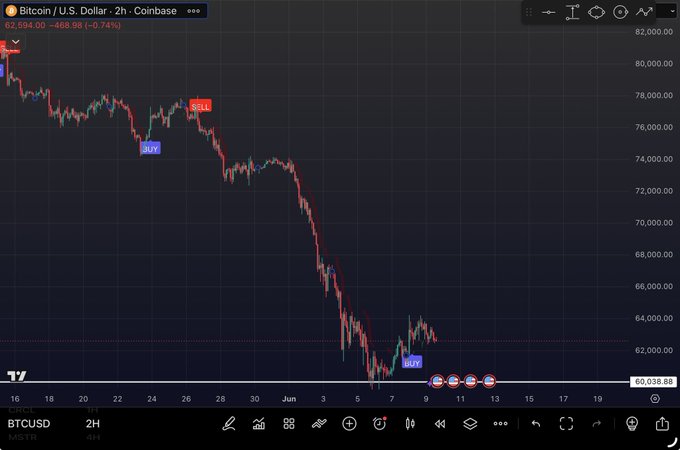Tap Bitcoin / U.S. Dollar symbol title
This screenshot has height=450, width=680.
point(98,11)
